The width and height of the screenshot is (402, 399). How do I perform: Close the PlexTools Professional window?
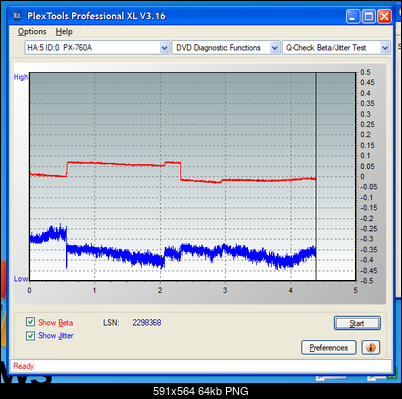384,16
